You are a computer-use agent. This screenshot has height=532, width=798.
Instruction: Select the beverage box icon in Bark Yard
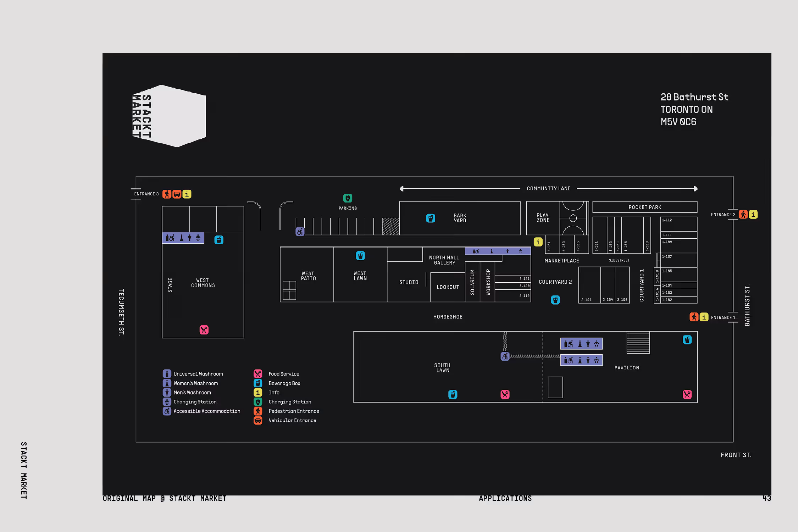(x=431, y=218)
